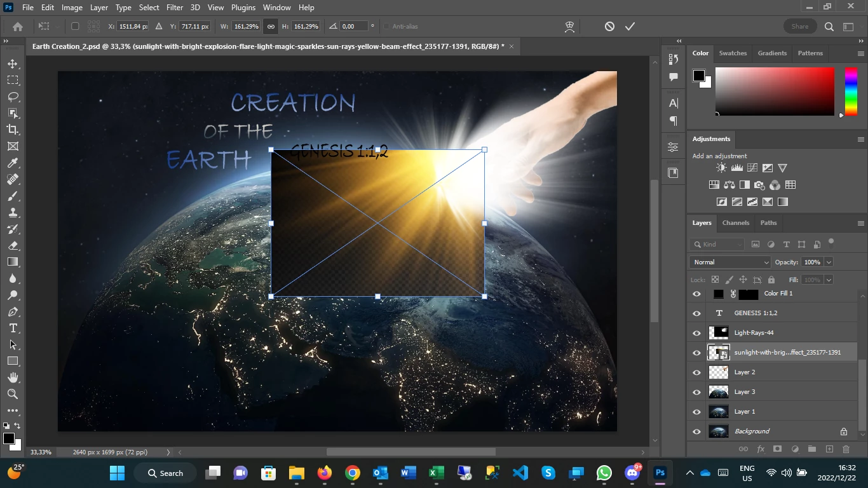Select the Frame tool

point(13,146)
